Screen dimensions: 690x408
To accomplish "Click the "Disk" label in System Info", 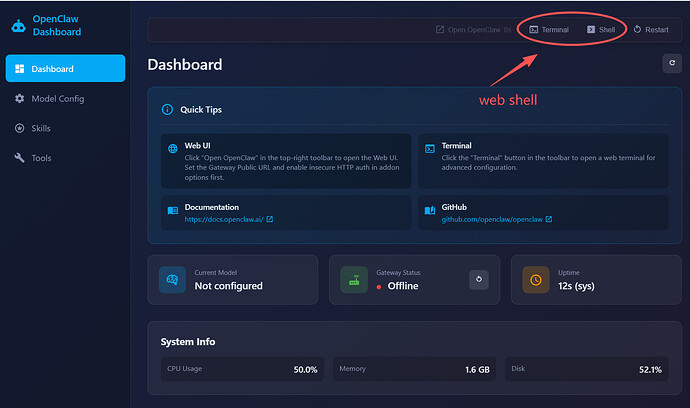I will [518, 368].
